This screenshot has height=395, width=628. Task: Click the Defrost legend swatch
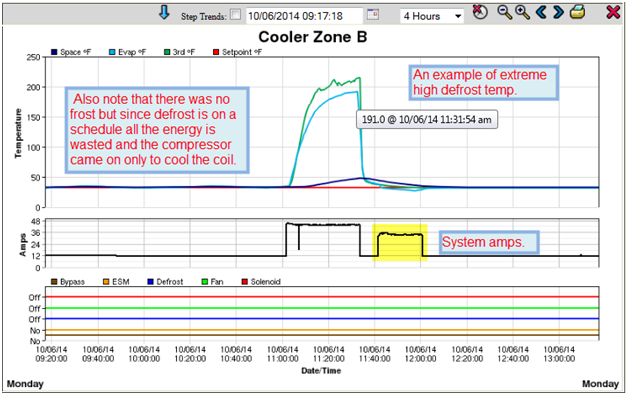pyautogui.click(x=151, y=282)
